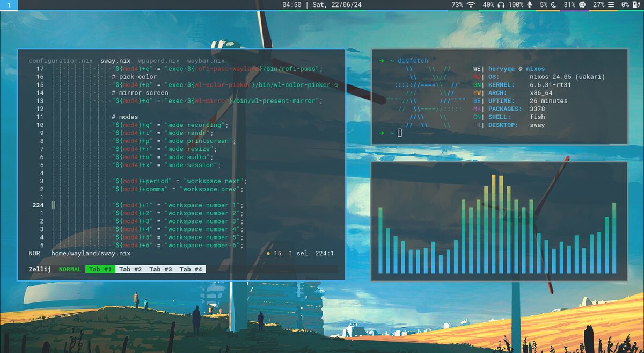Click the "mode audio" binding line
The image size is (644, 353).
[163, 157]
